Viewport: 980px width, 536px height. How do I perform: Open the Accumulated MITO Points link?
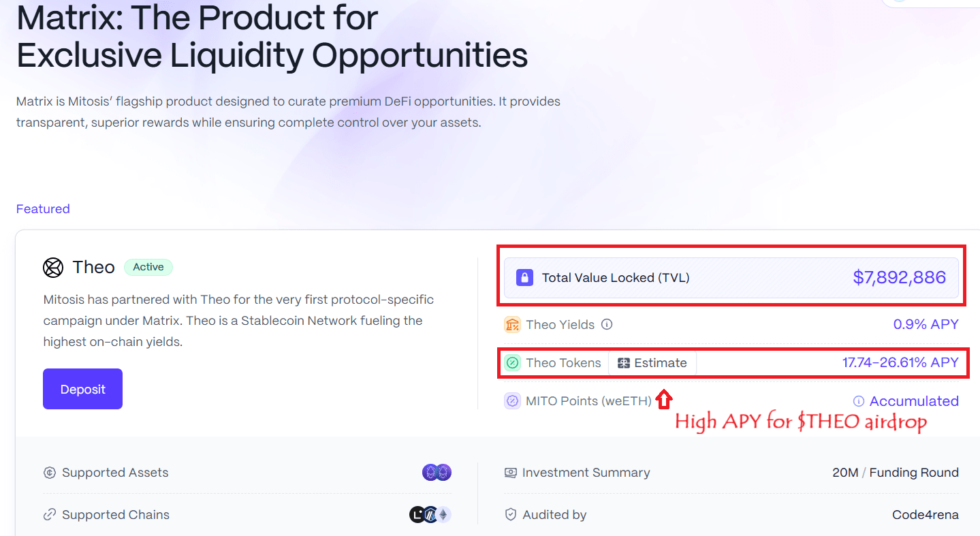[913, 401]
